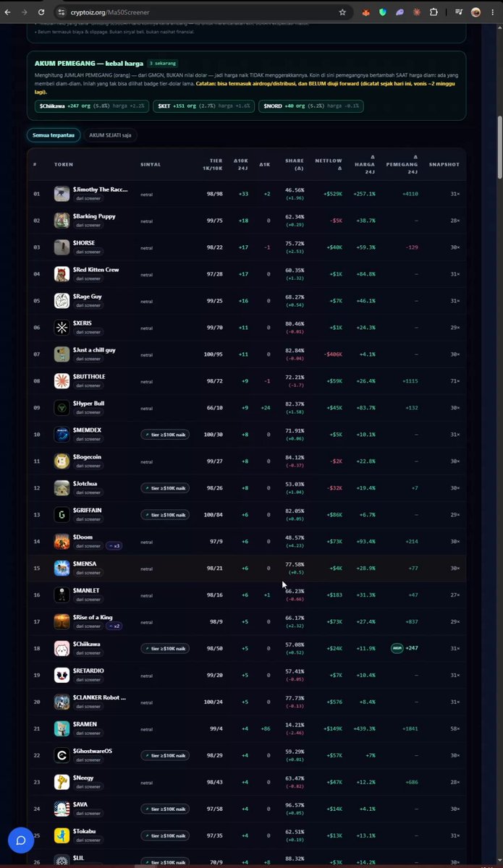Click the page's vertical scrollbar thumb
This screenshot has height=868, width=503.
pos(499,148)
